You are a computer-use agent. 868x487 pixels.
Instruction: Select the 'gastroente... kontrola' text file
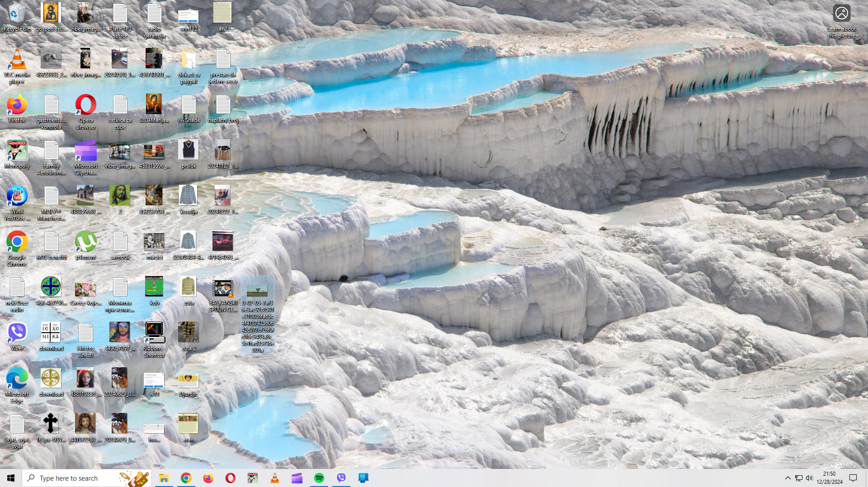click(x=51, y=112)
